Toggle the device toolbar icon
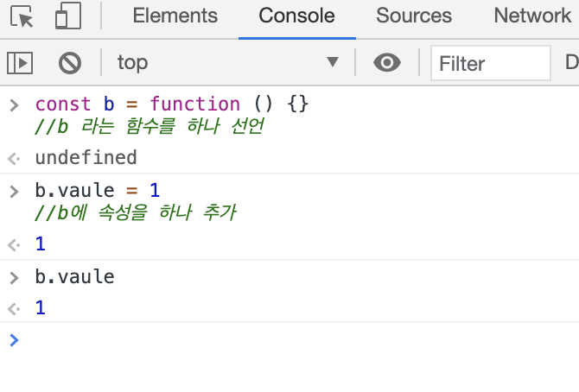 pyautogui.click(x=67, y=16)
